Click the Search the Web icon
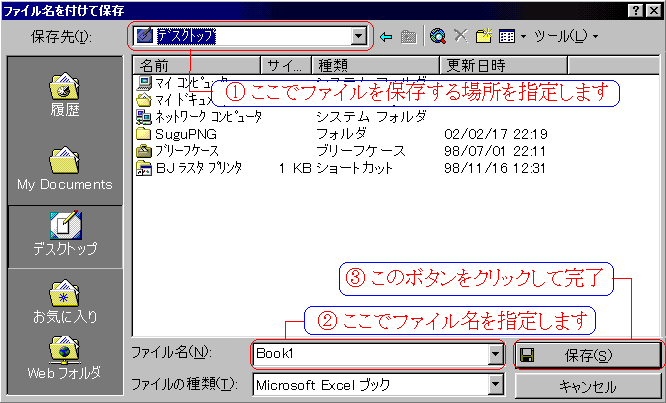 tap(437, 37)
